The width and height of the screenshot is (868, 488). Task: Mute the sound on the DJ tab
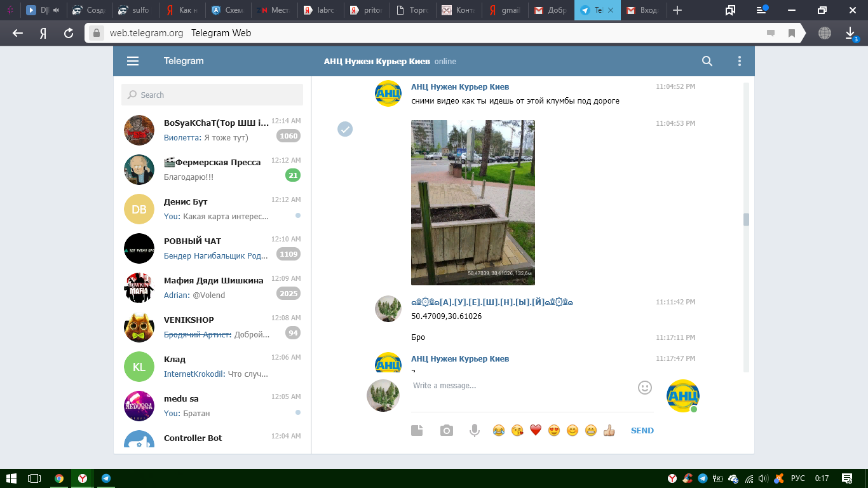pyautogui.click(x=57, y=10)
